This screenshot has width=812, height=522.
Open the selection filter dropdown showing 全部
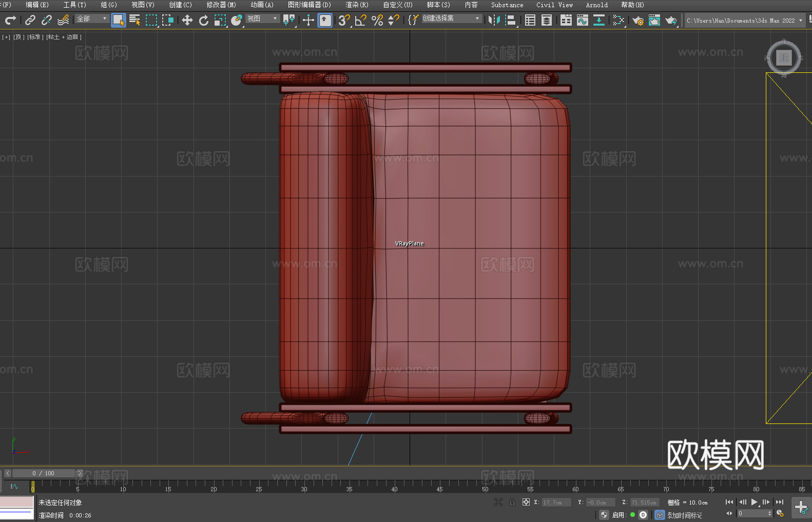[92, 18]
